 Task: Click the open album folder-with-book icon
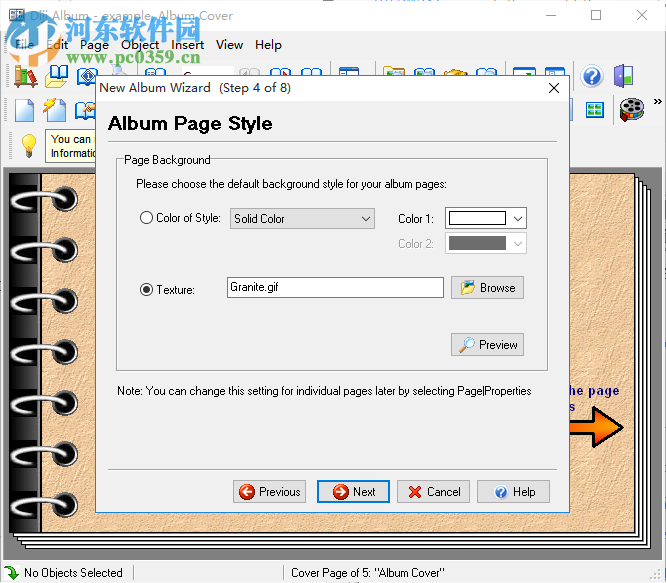(57, 76)
